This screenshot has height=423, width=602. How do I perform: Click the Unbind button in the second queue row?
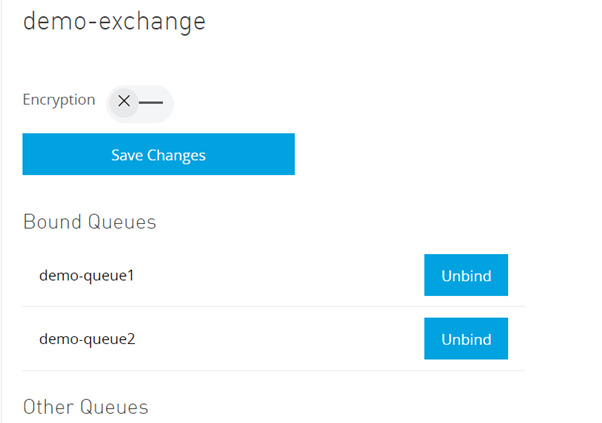point(465,339)
